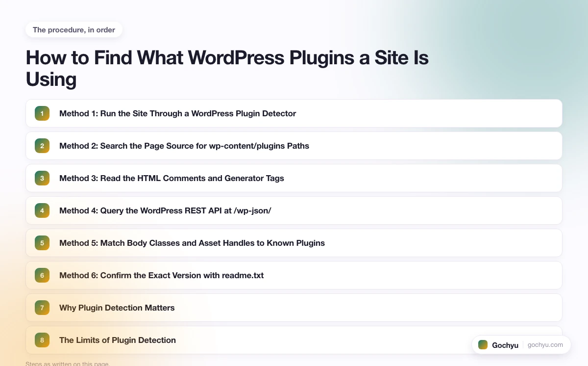588x366 pixels.
Task: Select 'The procedure, in order' pill label
Action: tap(74, 30)
